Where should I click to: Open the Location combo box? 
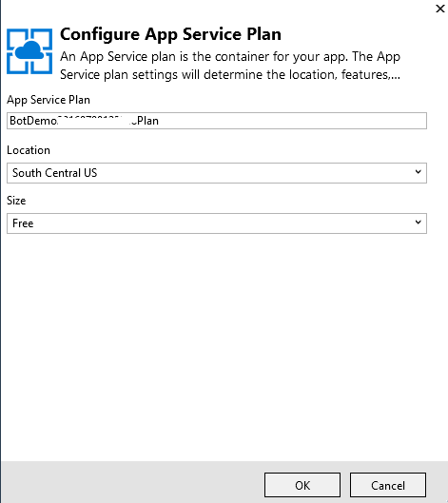click(x=217, y=173)
